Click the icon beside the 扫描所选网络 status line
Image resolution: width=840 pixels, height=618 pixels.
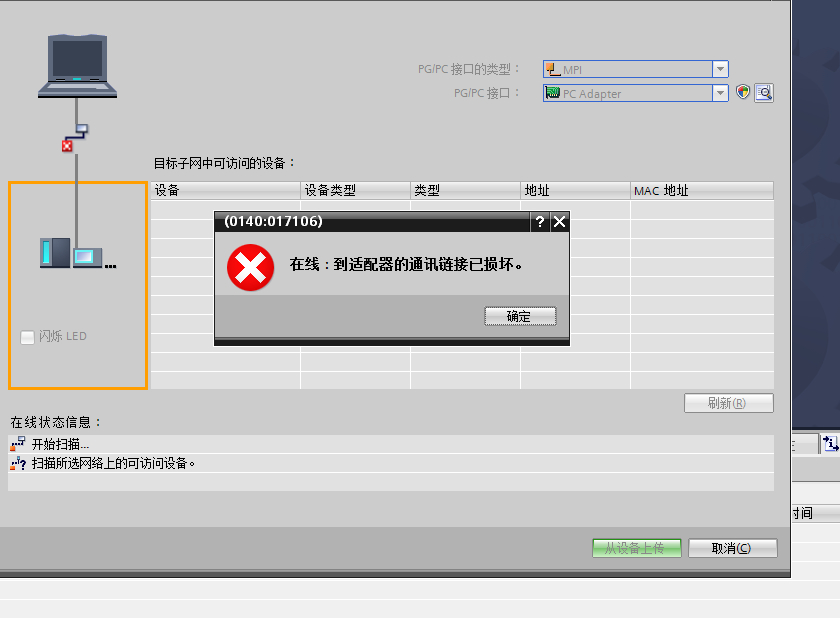[x=18, y=464]
